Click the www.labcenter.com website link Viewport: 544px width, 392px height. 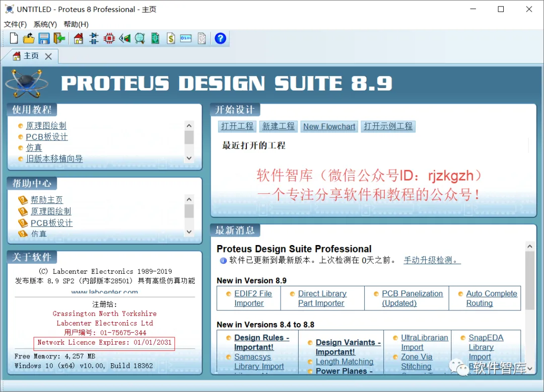(x=104, y=292)
